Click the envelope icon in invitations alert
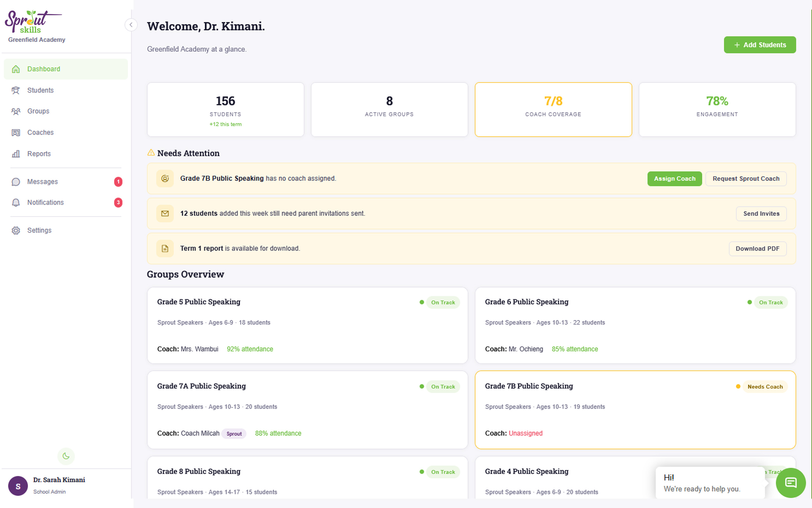Image resolution: width=812 pixels, height=508 pixels. 165,213
